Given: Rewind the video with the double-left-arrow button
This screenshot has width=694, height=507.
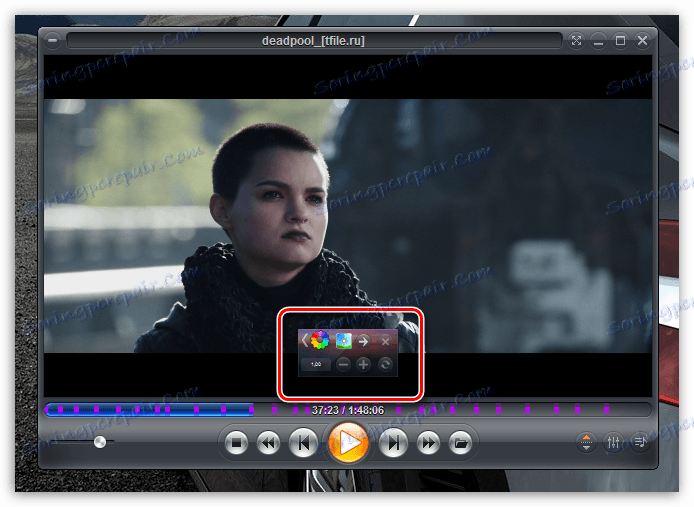Looking at the screenshot, I should click(x=268, y=442).
